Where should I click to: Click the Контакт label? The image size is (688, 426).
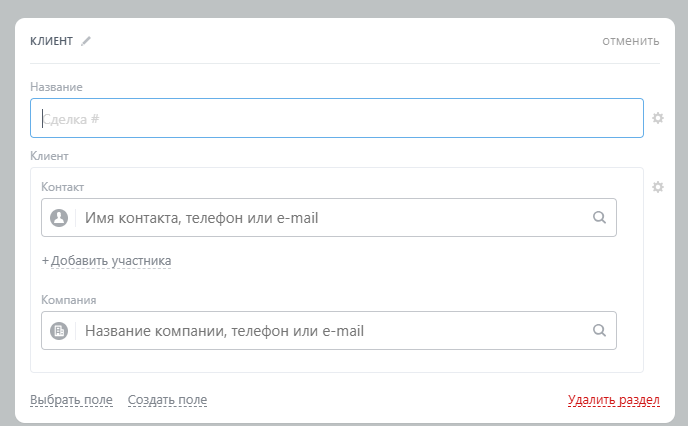62,187
